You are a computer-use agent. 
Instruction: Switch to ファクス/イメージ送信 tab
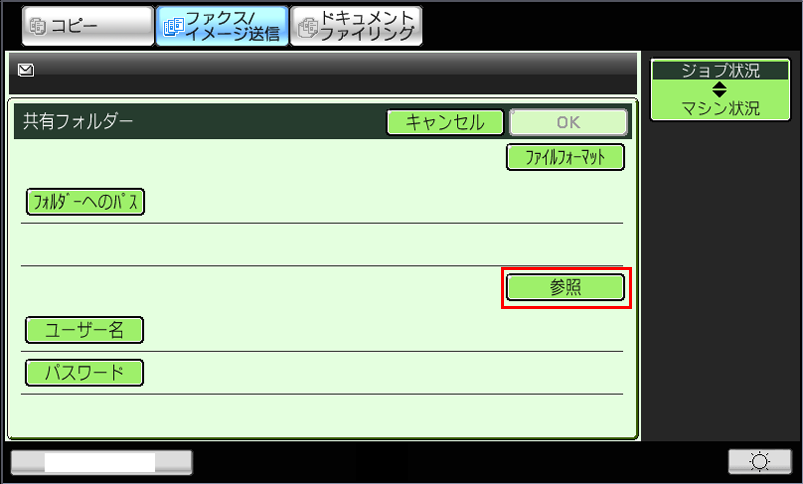pos(222,26)
